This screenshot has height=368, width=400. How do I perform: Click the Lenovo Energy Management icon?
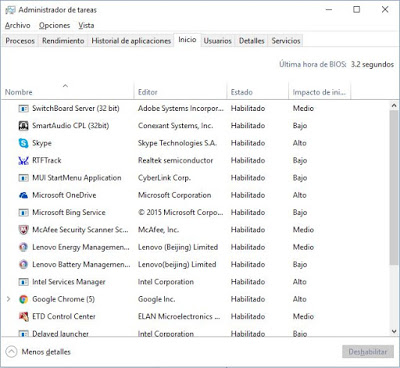(23, 247)
